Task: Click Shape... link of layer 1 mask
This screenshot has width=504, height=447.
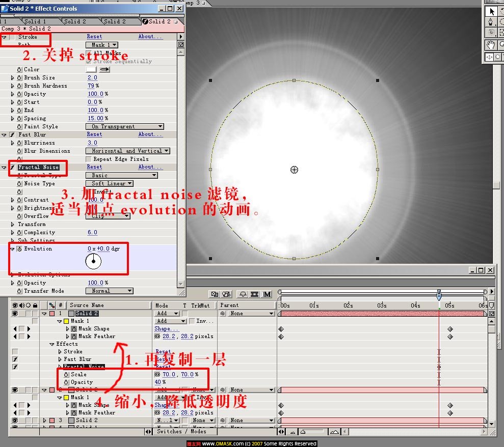Action: click(x=167, y=329)
